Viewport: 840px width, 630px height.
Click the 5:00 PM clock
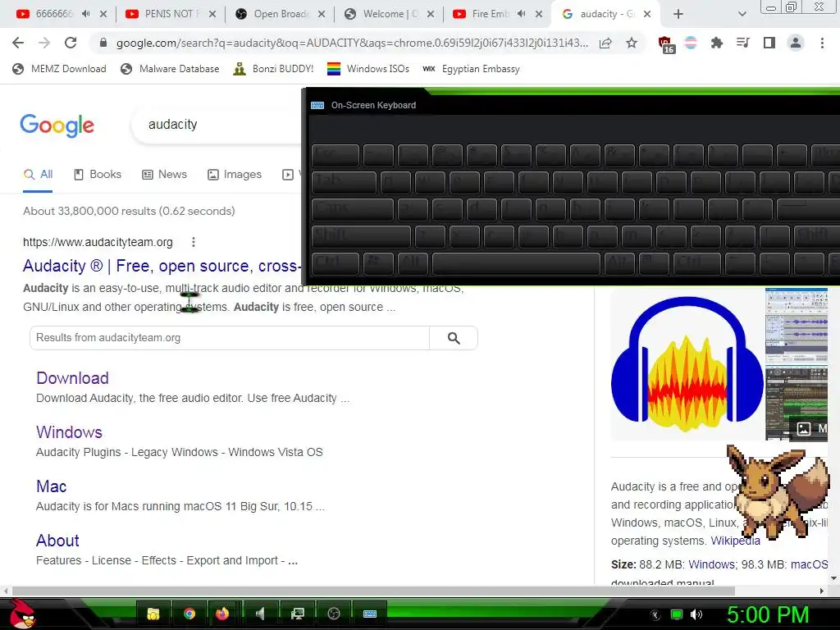pos(767,614)
